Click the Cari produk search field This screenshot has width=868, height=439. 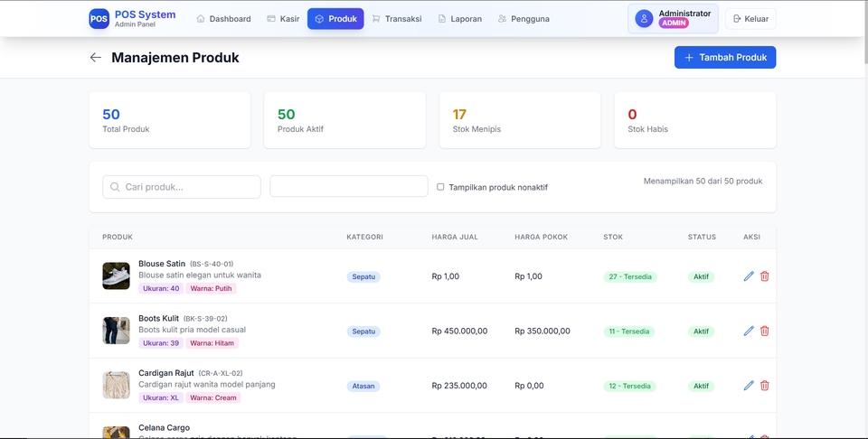pos(182,187)
